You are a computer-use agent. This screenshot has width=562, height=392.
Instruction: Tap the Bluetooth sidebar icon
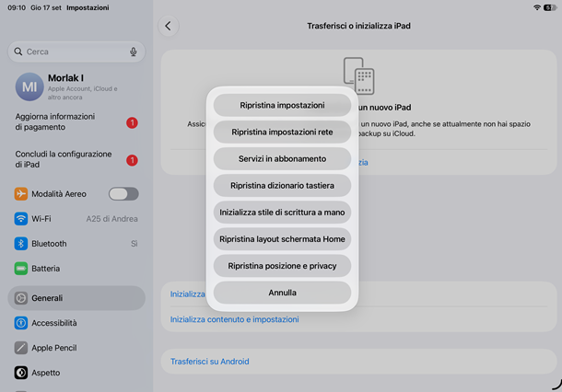[21, 244]
